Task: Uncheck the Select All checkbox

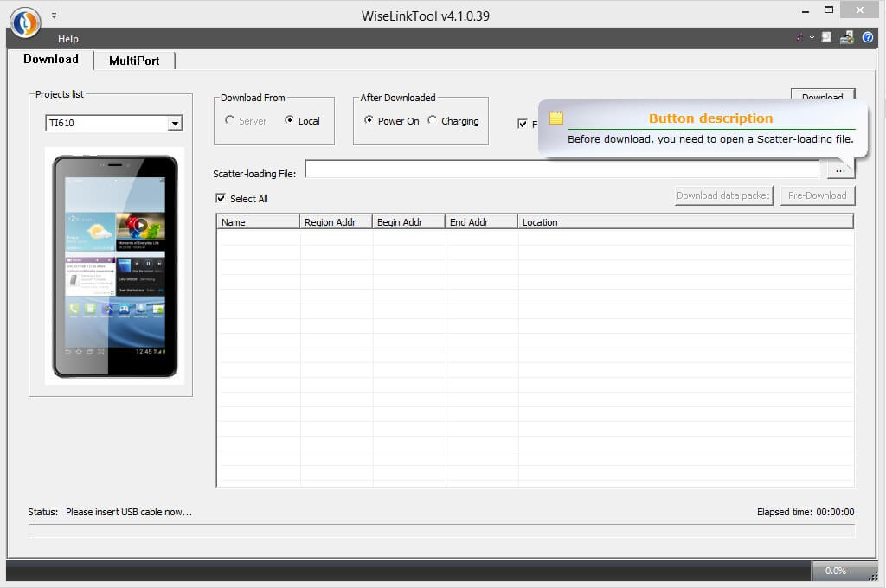Action: click(x=221, y=198)
